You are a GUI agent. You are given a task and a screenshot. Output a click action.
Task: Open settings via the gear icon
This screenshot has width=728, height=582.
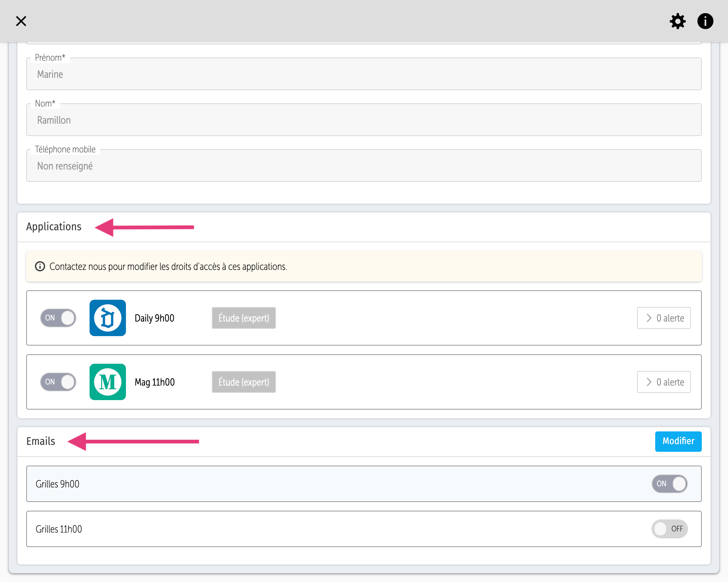click(677, 21)
